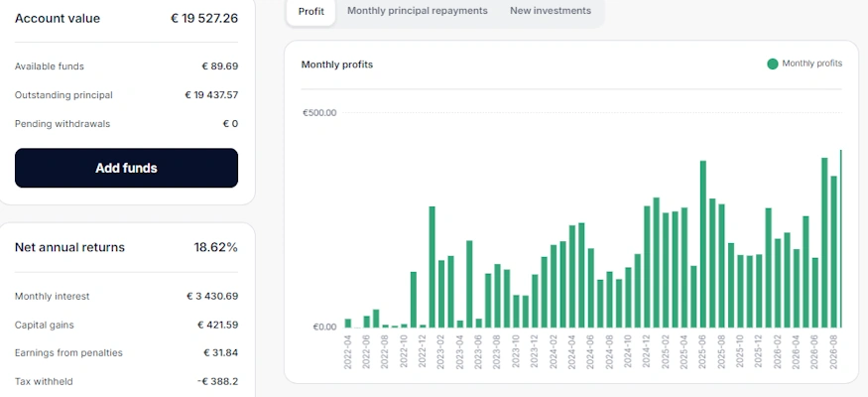Image resolution: width=868 pixels, height=397 pixels.
Task: Click the Monthly profits legend label
Action: pos(812,64)
